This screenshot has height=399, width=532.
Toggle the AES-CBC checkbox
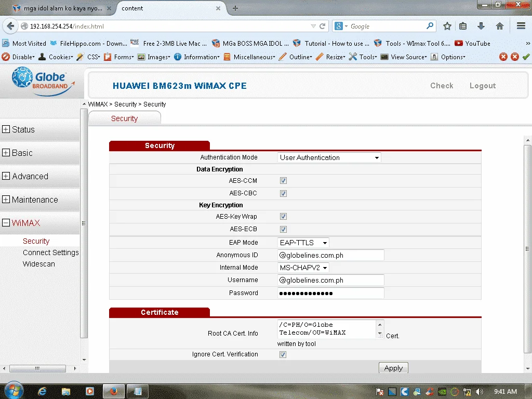tap(283, 193)
